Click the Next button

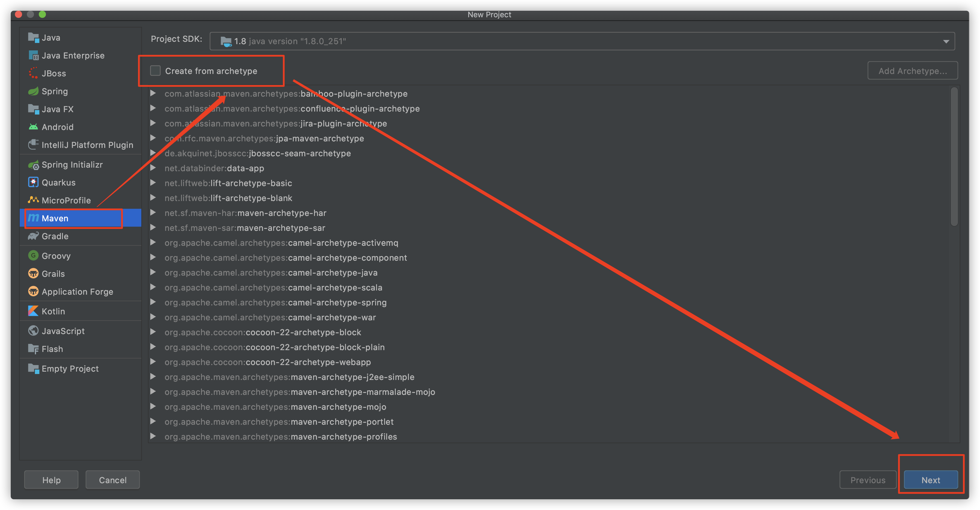pyautogui.click(x=930, y=480)
